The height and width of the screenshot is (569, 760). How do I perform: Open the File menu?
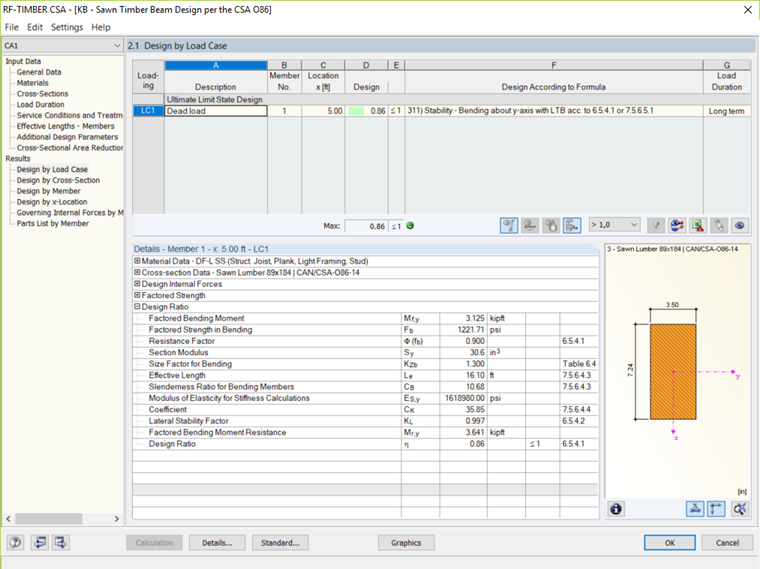coord(12,27)
